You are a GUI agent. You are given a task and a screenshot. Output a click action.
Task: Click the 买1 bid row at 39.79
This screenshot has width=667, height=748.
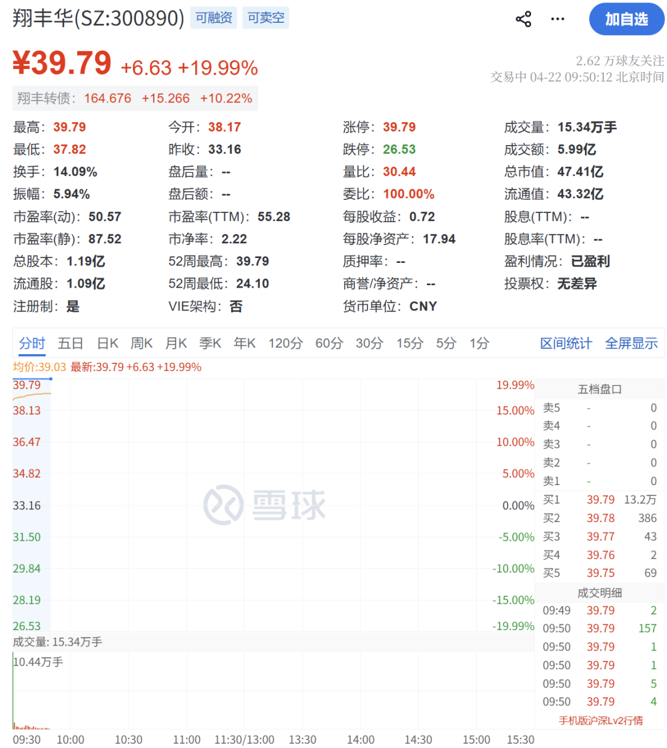tap(600, 499)
